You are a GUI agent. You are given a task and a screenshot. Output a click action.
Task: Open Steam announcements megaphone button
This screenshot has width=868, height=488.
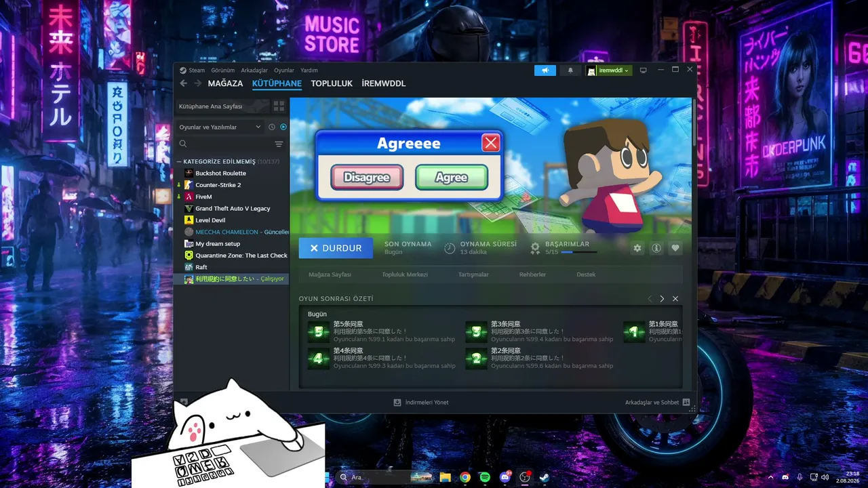tap(545, 70)
